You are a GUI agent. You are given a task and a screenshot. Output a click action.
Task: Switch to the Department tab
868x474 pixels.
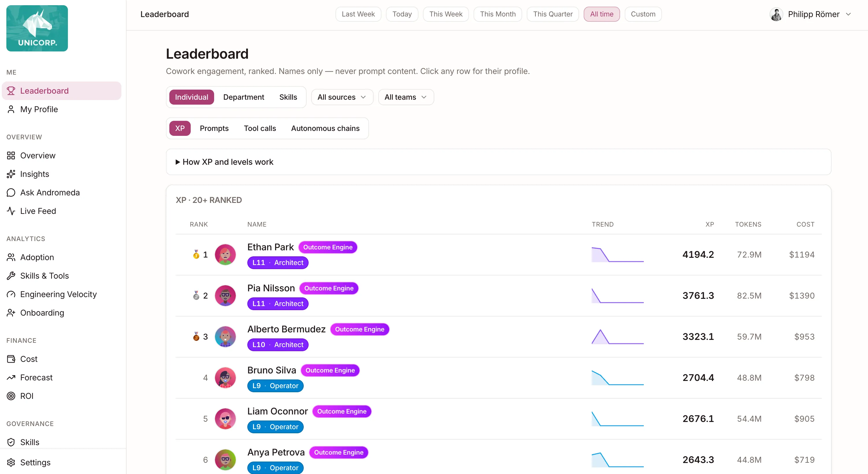[243, 97]
